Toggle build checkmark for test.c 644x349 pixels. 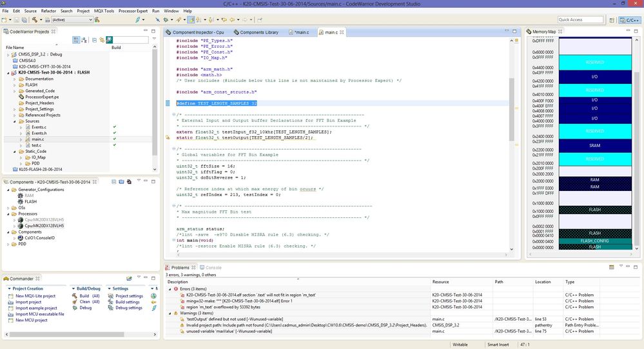pos(115,145)
